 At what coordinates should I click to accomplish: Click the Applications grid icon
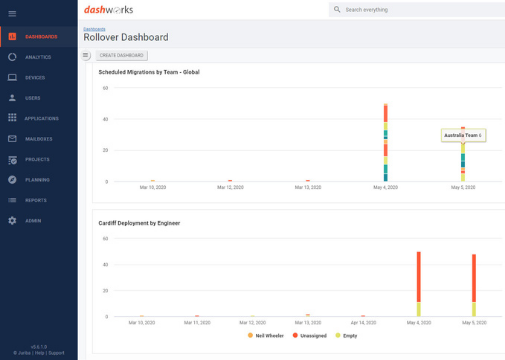(x=12, y=117)
